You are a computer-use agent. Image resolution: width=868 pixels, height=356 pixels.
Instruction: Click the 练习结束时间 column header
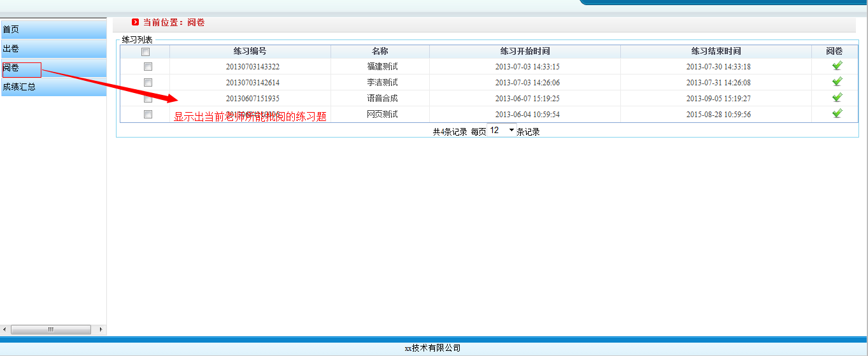click(716, 52)
